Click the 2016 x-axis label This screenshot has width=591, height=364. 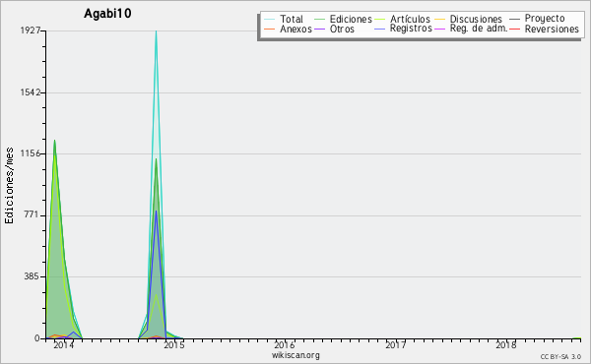(285, 344)
